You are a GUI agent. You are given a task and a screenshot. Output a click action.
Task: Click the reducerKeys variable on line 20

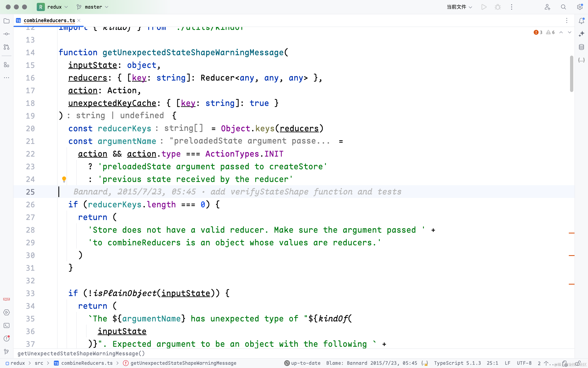(x=124, y=129)
